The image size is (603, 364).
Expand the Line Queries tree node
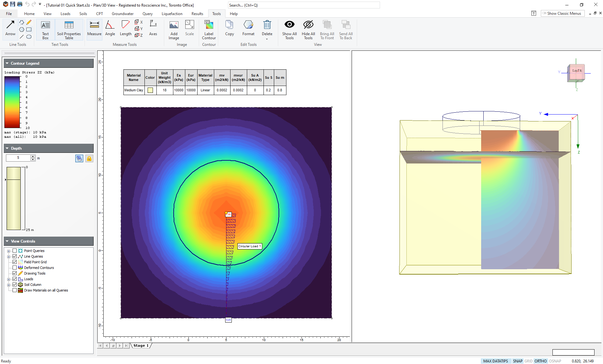[9, 257]
